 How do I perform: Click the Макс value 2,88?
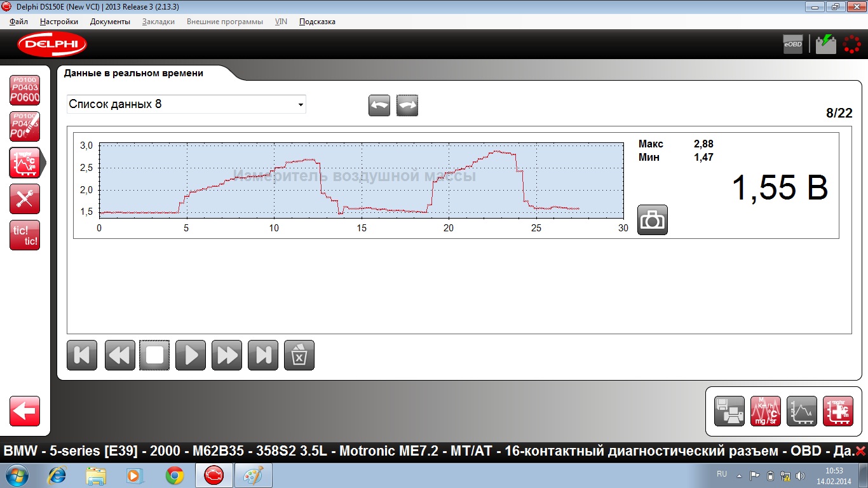point(703,144)
